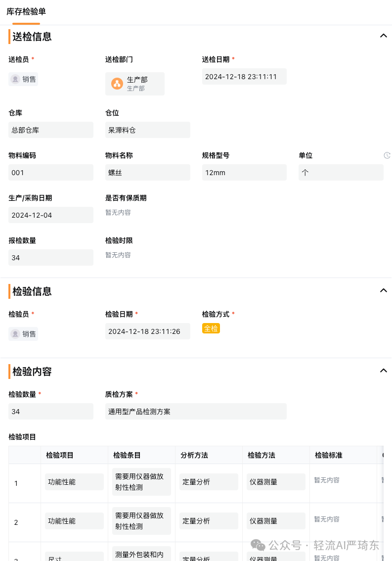Click the 物料编码 field with 001
This screenshot has height=561, width=392.
(x=51, y=173)
